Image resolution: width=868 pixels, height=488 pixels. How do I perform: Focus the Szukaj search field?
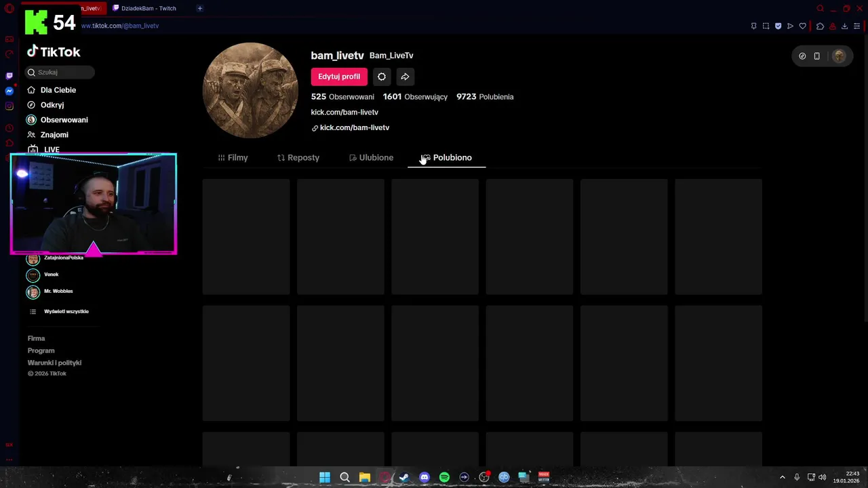click(x=60, y=72)
